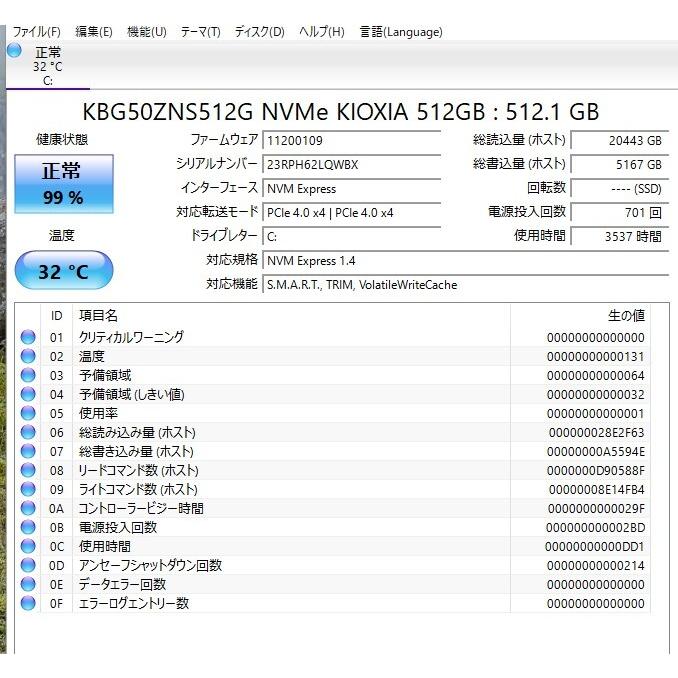
Task: Open the ヘルプ(H) menu
Action: [321, 32]
